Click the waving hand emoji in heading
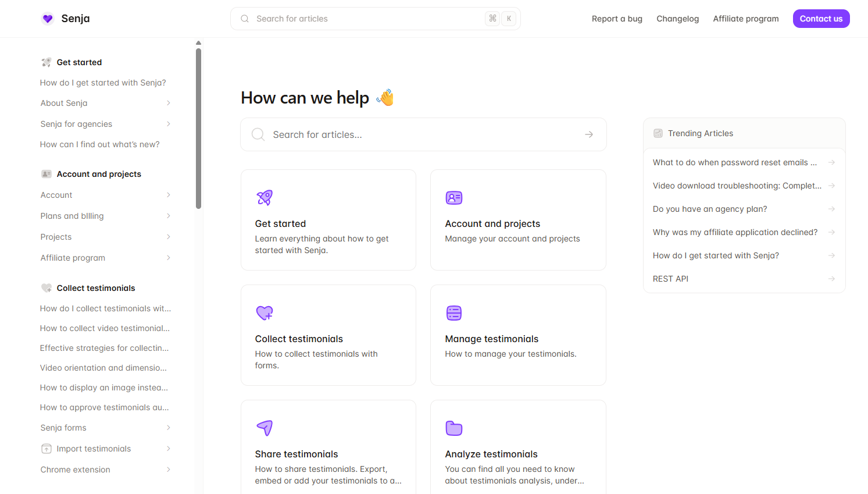The height and width of the screenshot is (494, 868). point(385,97)
